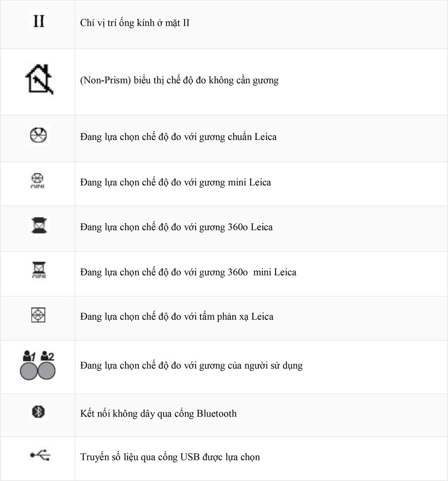This screenshot has height=481, width=448.
Task: Select the Leica standard prism icon
Action: pos(38,135)
